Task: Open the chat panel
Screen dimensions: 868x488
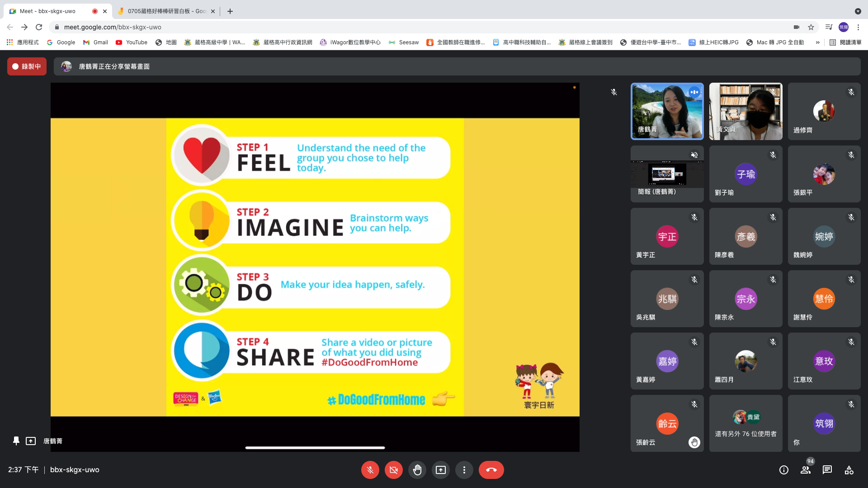Action: (827, 470)
